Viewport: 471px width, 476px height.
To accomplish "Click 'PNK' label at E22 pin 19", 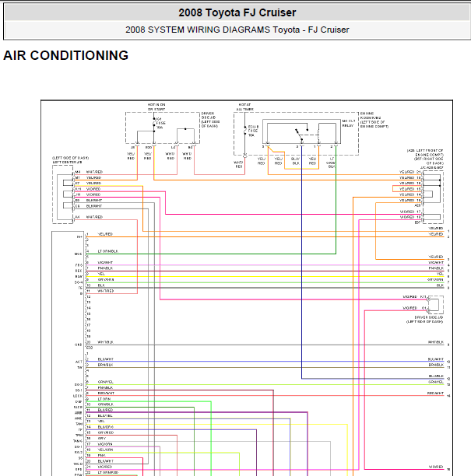I will [101, 455].
